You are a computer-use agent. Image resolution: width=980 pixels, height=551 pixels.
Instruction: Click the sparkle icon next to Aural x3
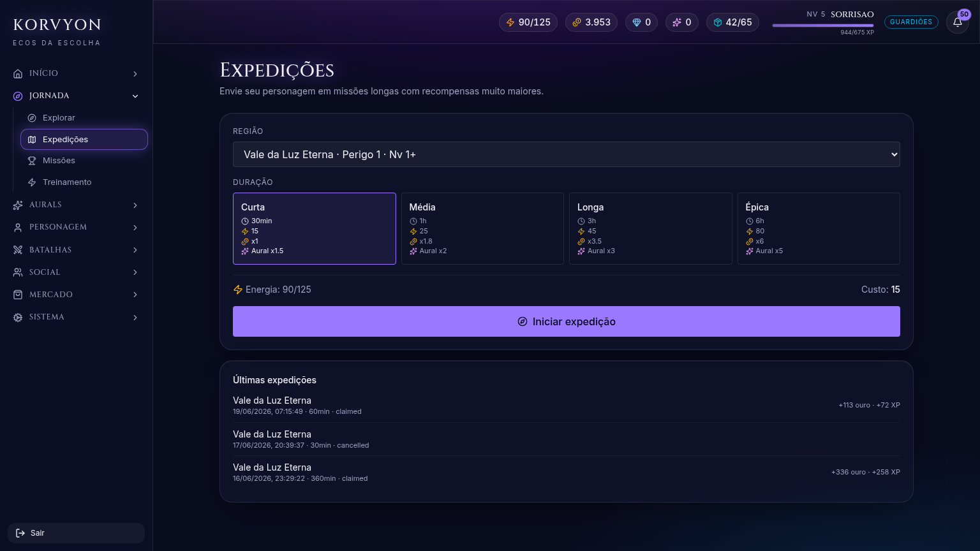click(581, 251)
